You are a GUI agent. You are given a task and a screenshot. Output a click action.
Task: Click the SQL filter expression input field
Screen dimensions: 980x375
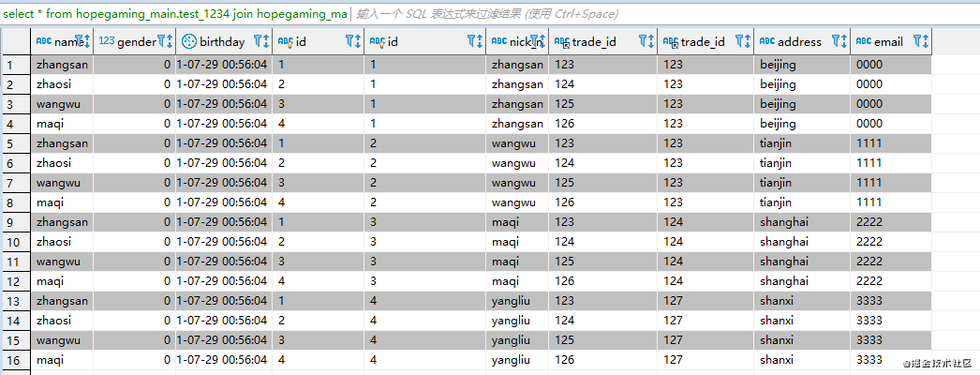coord(665,14)
